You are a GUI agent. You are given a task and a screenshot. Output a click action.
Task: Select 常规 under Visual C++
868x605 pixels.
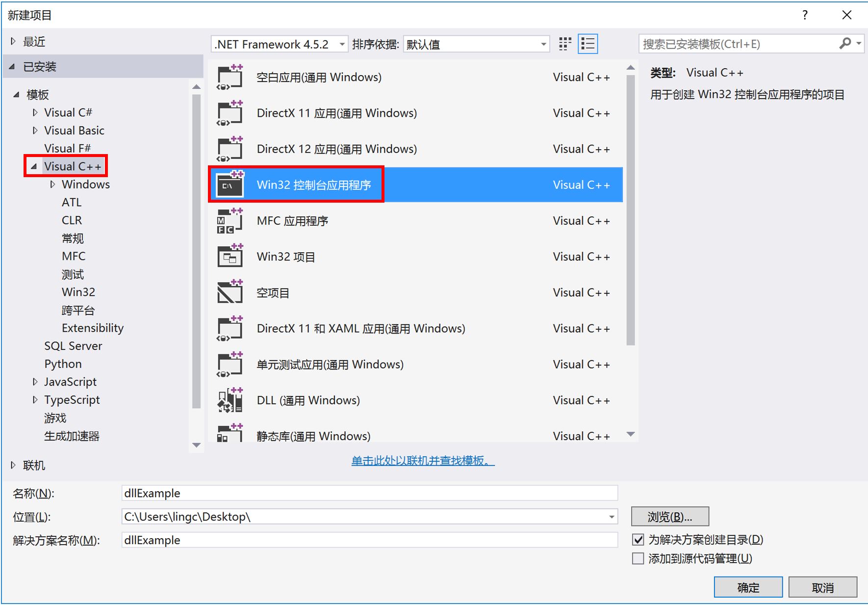tap(73, 238)
